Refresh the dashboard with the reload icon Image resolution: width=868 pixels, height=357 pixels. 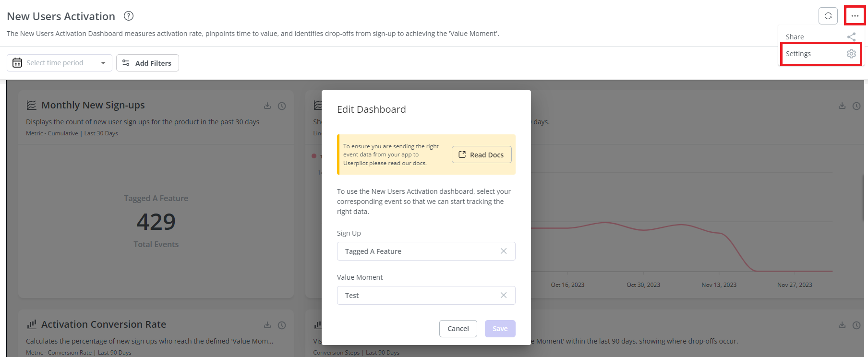point(828,16)
